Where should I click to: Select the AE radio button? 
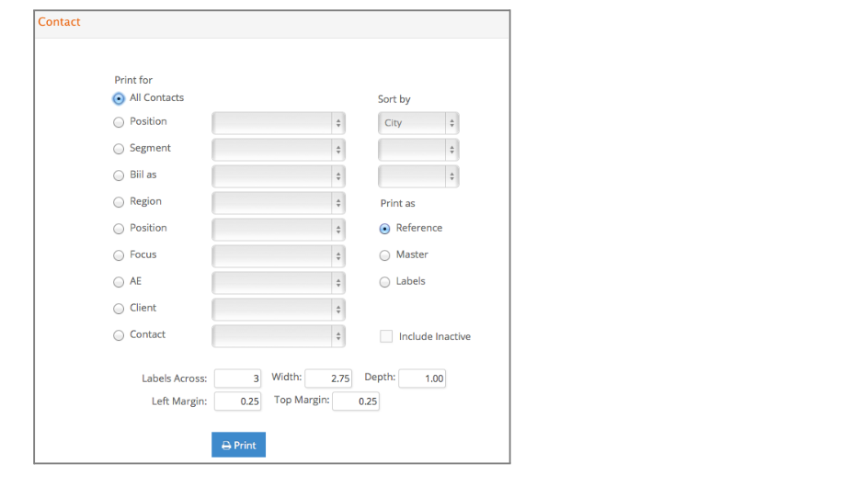(119, 282)
